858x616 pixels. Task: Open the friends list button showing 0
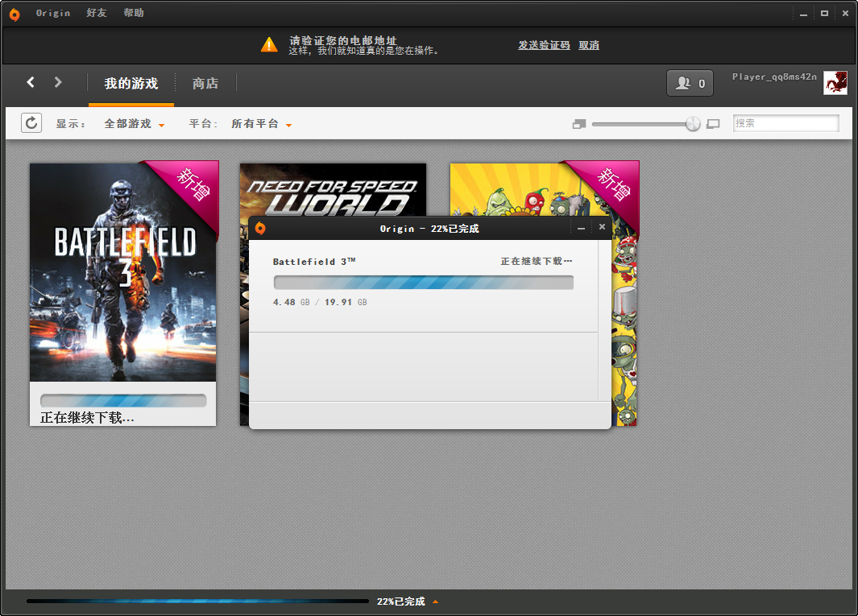690,83
